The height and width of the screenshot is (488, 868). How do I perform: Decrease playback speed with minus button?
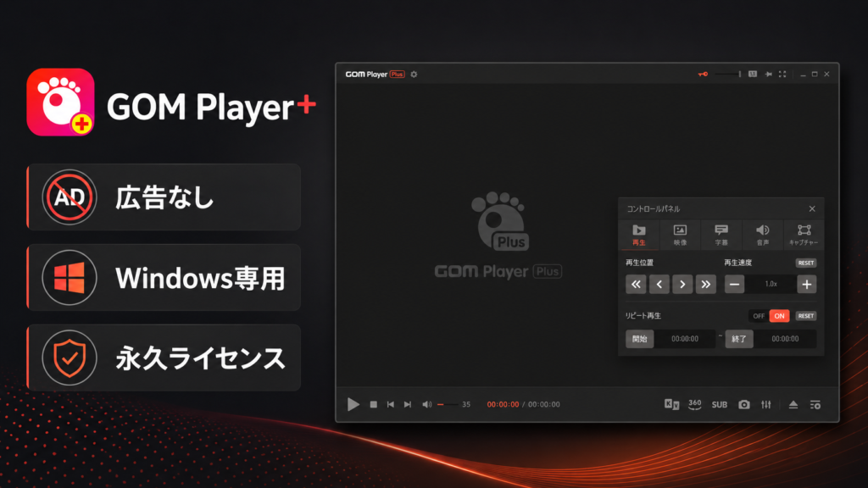click(x=735, y=285)
